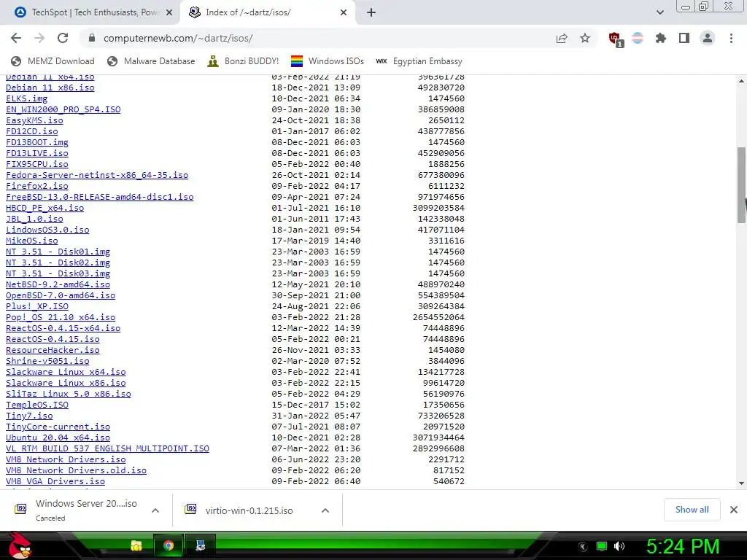Open the Shrine-v5051.iso link
Image resolution: width=747 pixels, height=560 pixels.
tap(47, 362)
